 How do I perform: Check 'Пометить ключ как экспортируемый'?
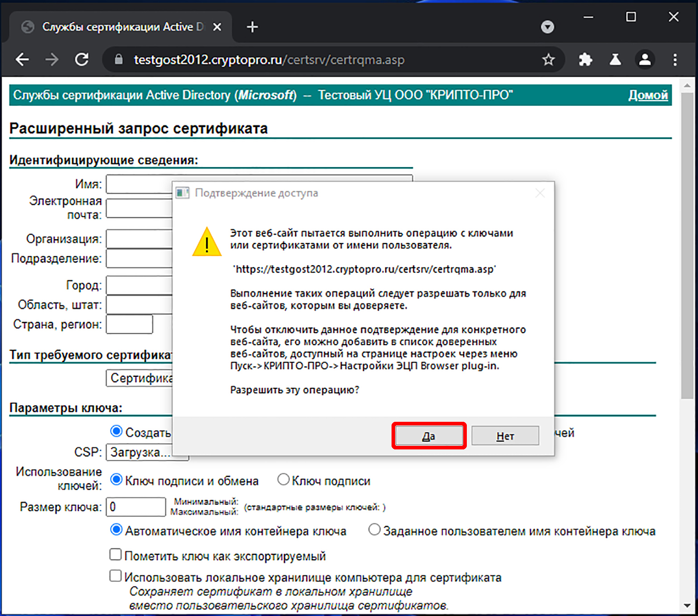point(115,555)
